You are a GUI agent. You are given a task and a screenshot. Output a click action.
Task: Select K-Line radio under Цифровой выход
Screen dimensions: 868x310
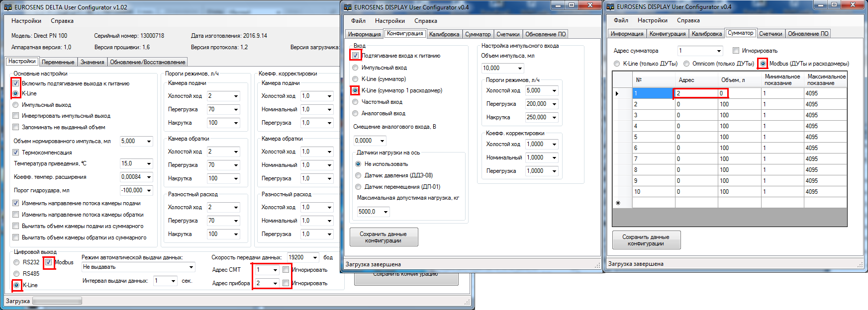coord(17,285)
